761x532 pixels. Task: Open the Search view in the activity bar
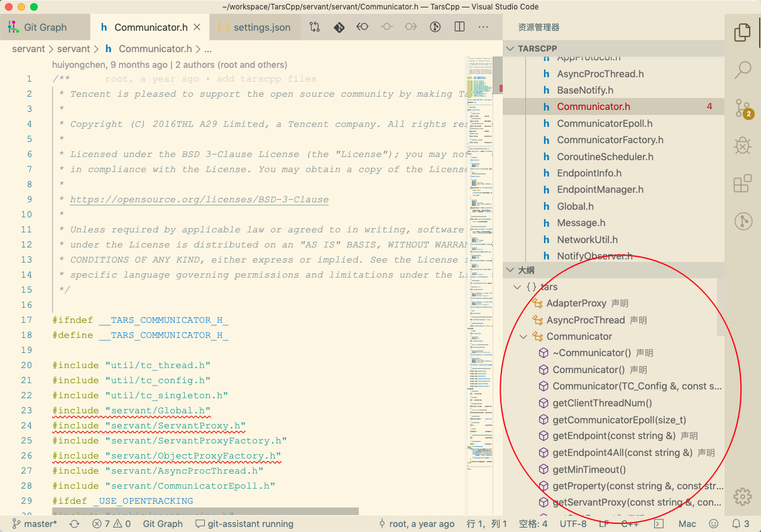742,69
